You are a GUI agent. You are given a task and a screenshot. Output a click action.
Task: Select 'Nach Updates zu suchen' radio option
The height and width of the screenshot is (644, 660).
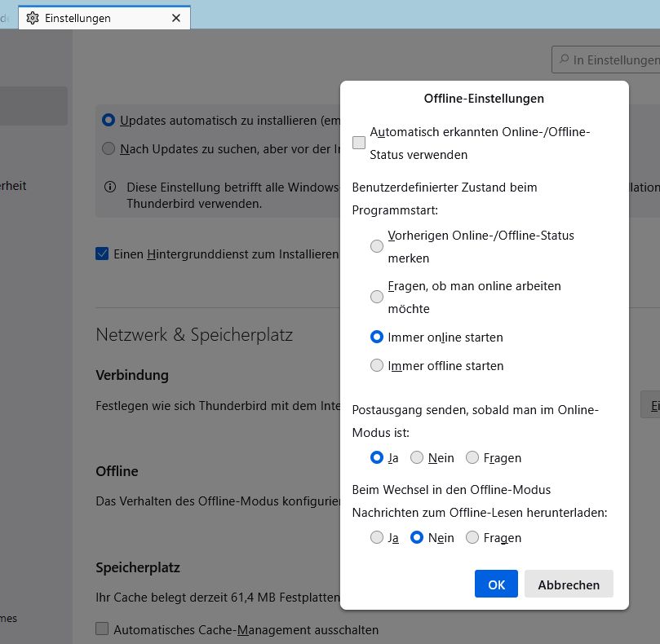click(109, 148)
